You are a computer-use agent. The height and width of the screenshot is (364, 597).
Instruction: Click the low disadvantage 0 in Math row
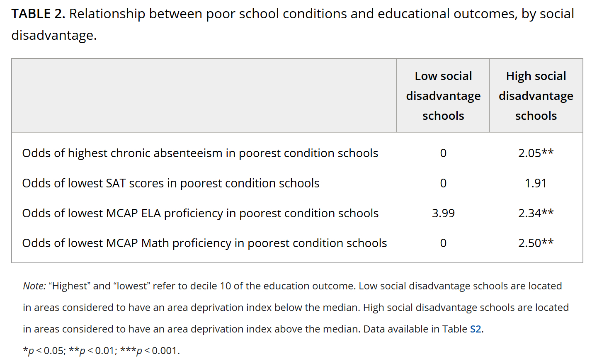click(x=443, y=243)
